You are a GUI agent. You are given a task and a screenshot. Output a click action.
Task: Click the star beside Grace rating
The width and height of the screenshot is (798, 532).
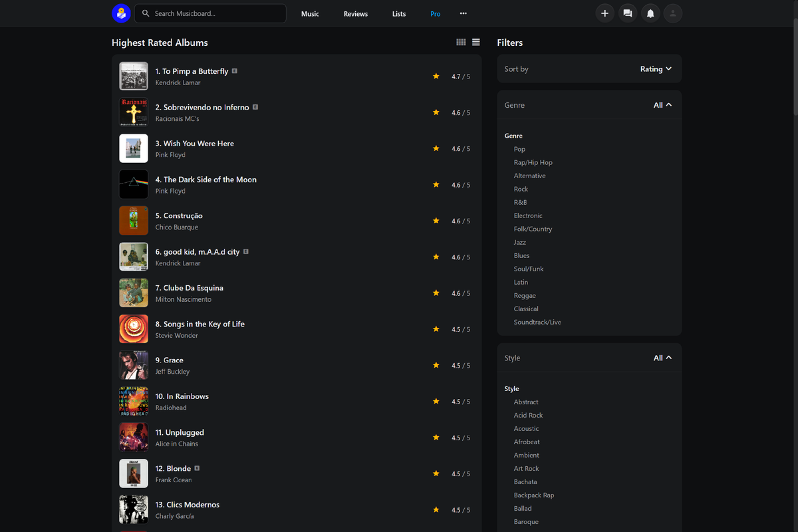click(436, 365)
